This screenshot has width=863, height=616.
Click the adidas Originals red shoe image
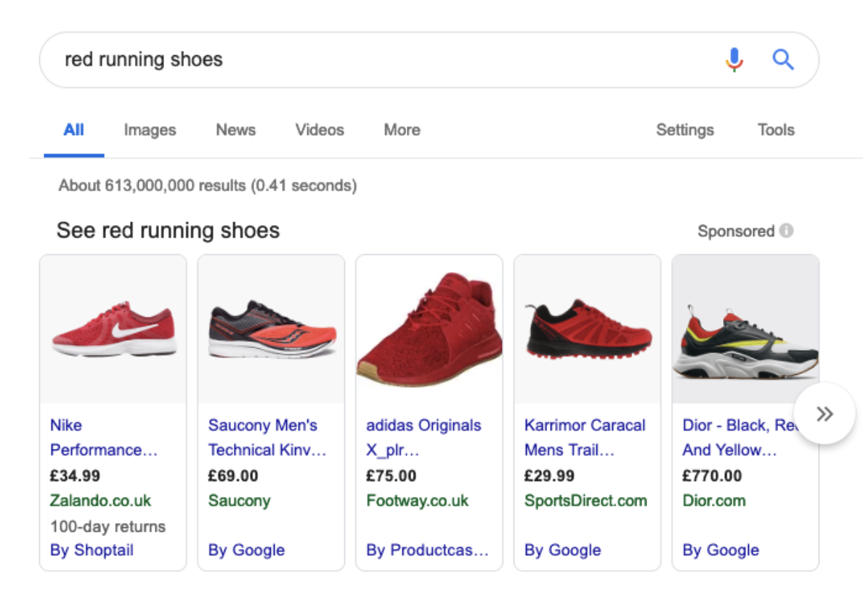[429, 327]
